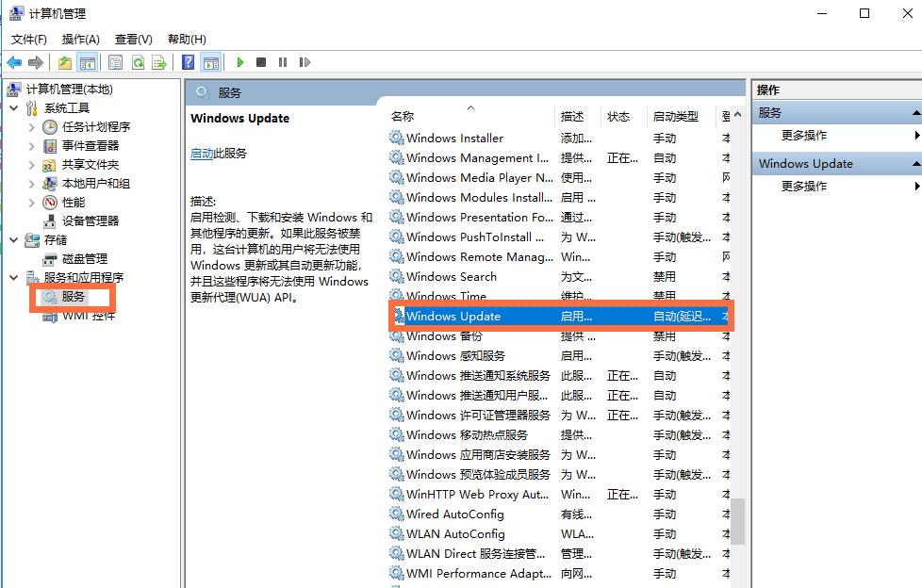Select the Windows Installer service row

click(x=559, y=139)
